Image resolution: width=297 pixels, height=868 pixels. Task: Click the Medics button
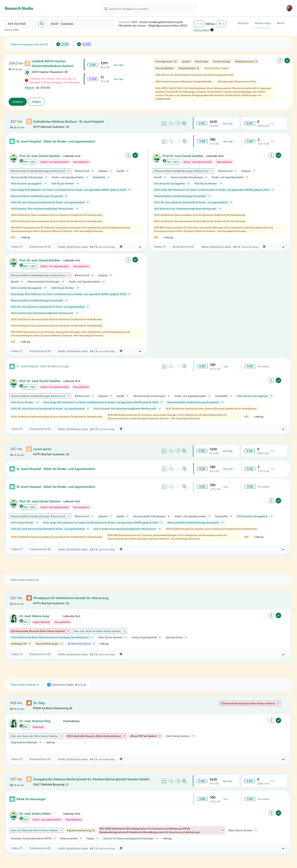(37, 102)
